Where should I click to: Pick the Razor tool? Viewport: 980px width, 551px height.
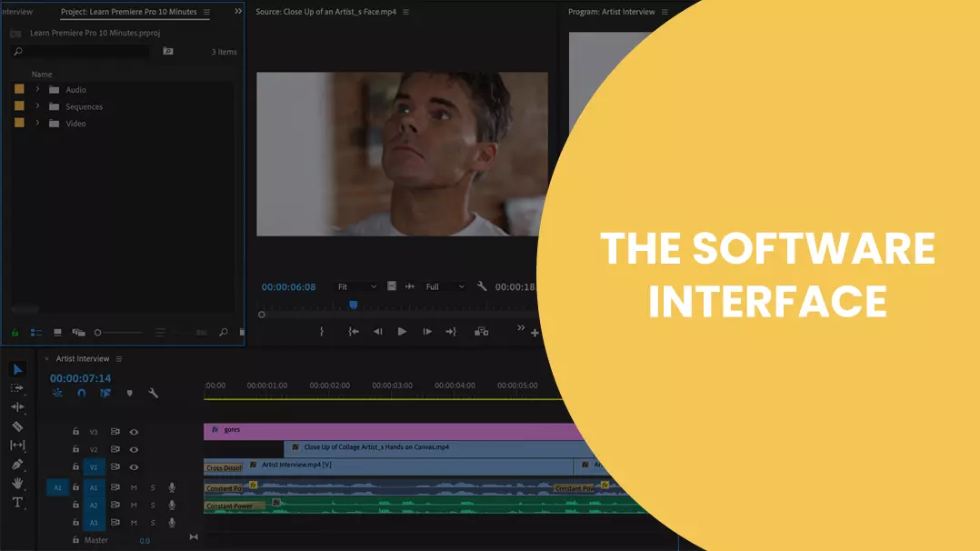tap(17, 426)
